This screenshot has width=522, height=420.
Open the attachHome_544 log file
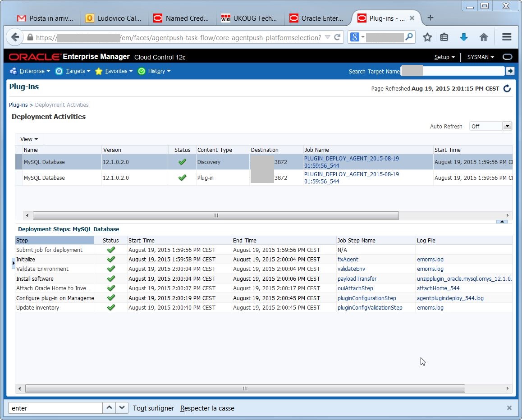[x=438, y=288]
